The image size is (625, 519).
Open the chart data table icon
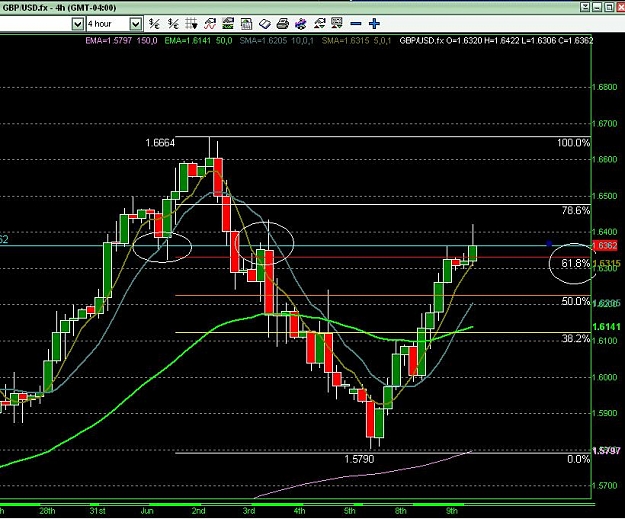tap(246, 24)
